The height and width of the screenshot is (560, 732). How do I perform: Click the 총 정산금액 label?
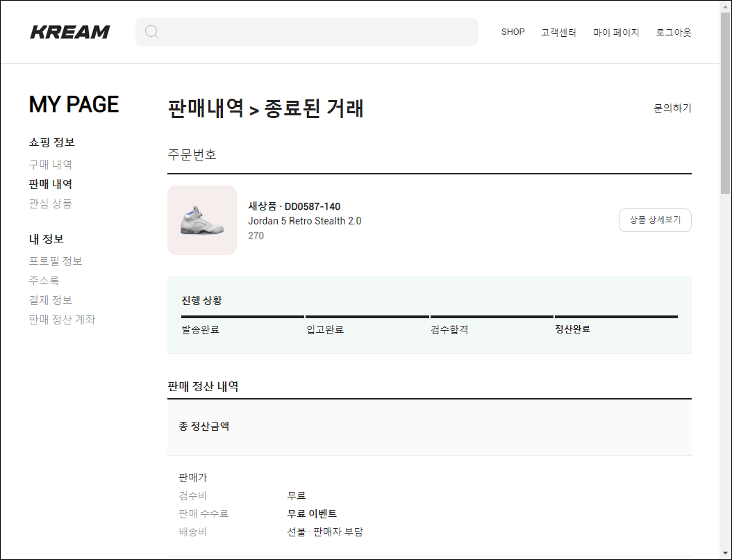click(204, 426)
